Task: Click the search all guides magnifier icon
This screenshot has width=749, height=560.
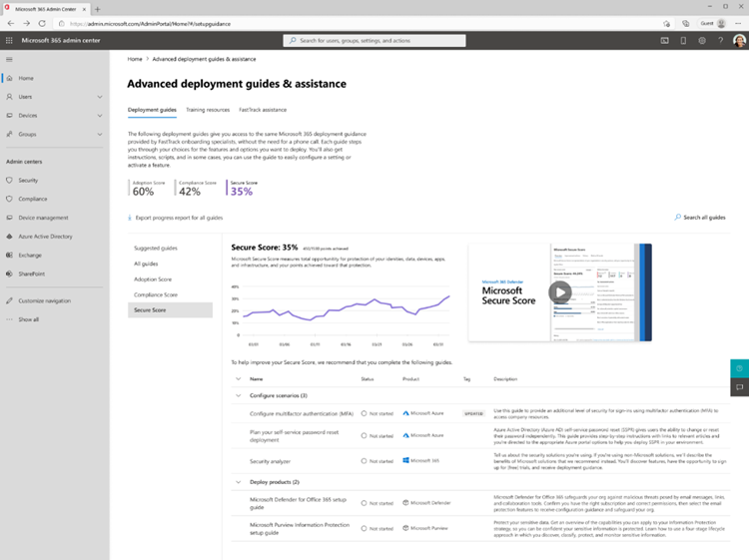Action: pyautogui.click(x=677, y=218)
